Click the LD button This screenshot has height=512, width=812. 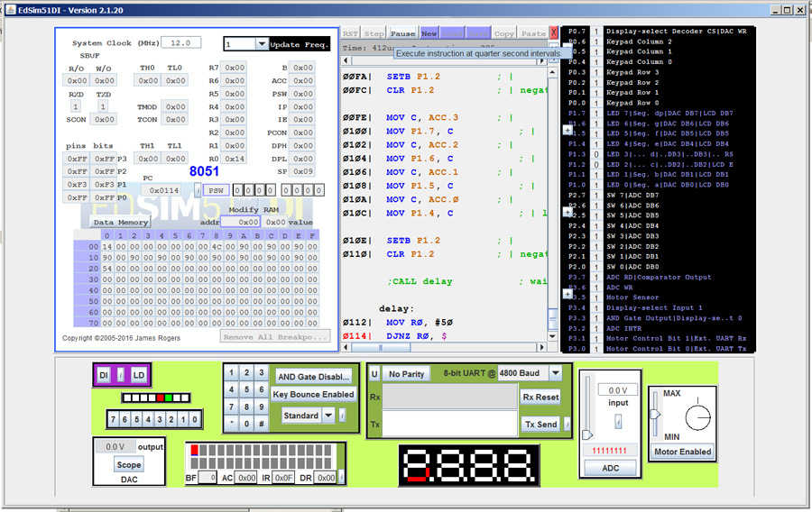(138, 375)
